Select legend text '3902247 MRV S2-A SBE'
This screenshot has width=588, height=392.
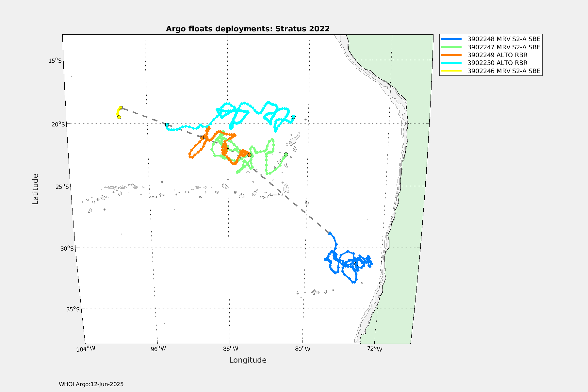[504, 47]
